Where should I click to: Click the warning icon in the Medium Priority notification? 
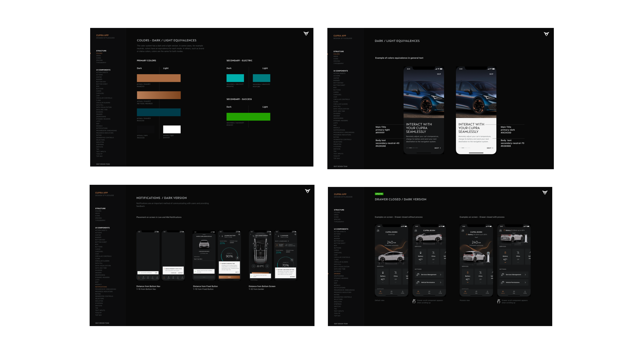164,269
